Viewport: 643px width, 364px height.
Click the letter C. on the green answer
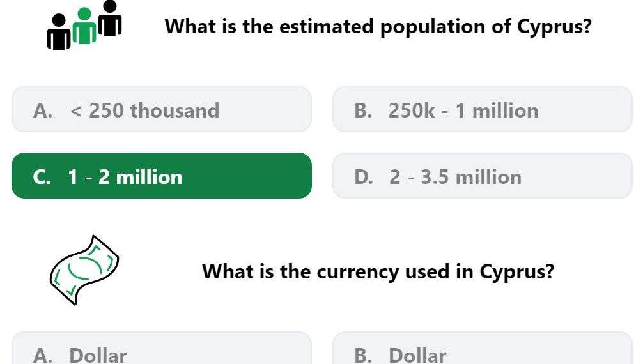click(x=42, y=177)
